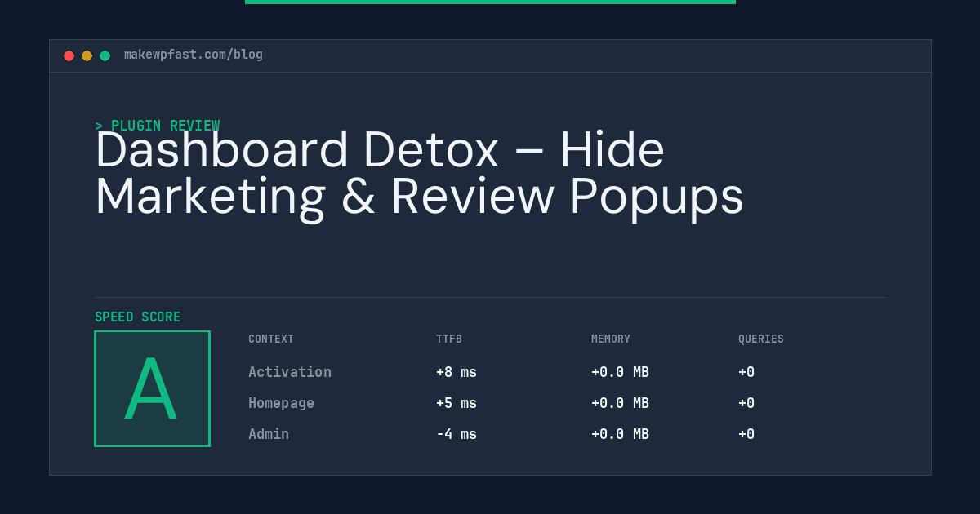980x514 pixels.
Task: Click the MEMORY column header
Action: [x=611, y=339]
